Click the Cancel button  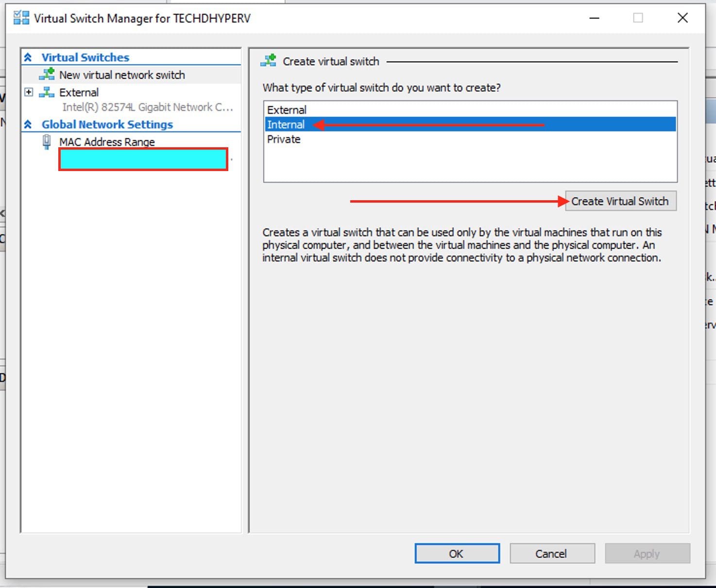(552, 553)
